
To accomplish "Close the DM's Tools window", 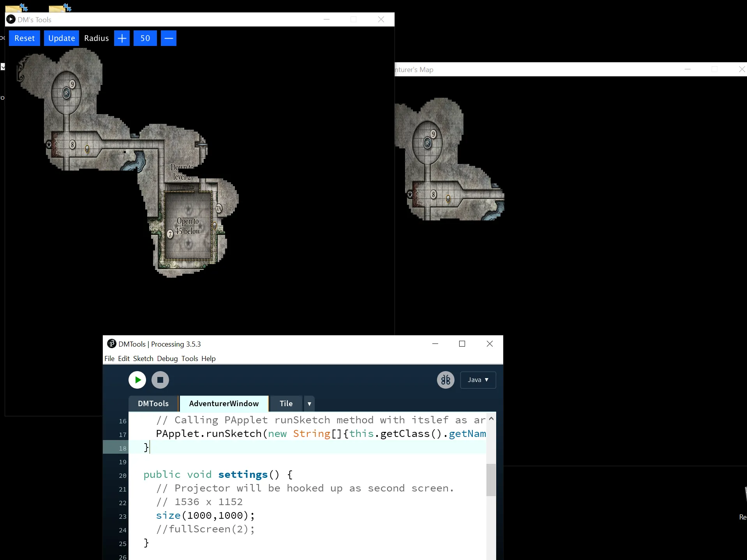I will 381,19.
